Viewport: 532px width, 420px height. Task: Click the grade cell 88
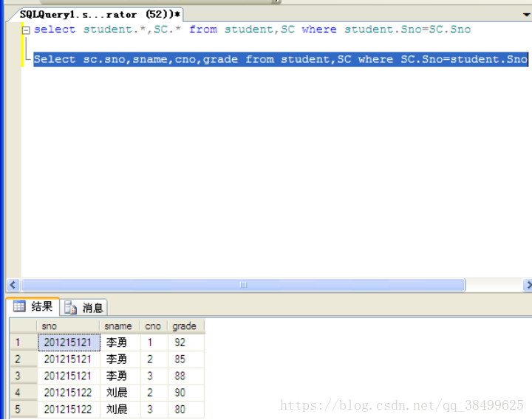tap(186, 376)
